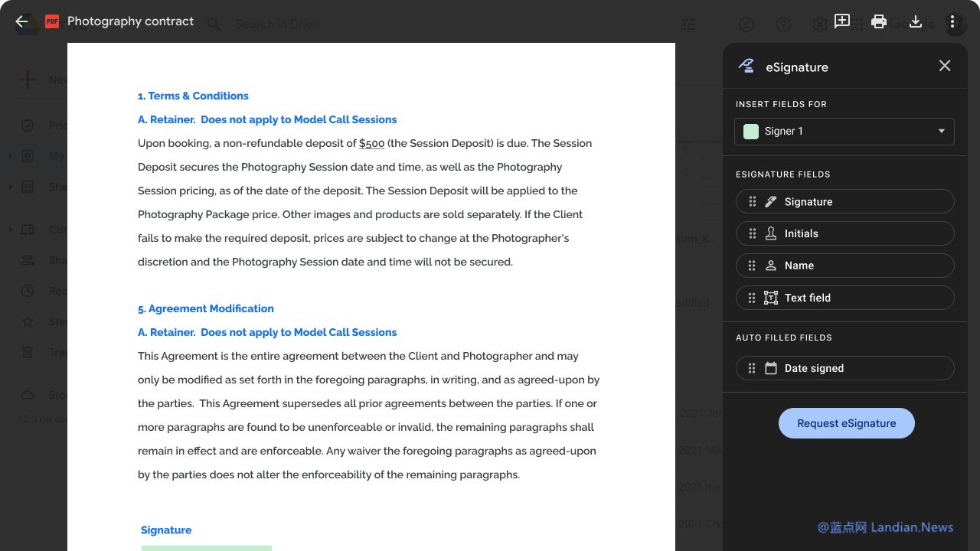The image size is (980, 551).
Task: Click the stamp icon in Initials field
Action: [x=771, y=233]
